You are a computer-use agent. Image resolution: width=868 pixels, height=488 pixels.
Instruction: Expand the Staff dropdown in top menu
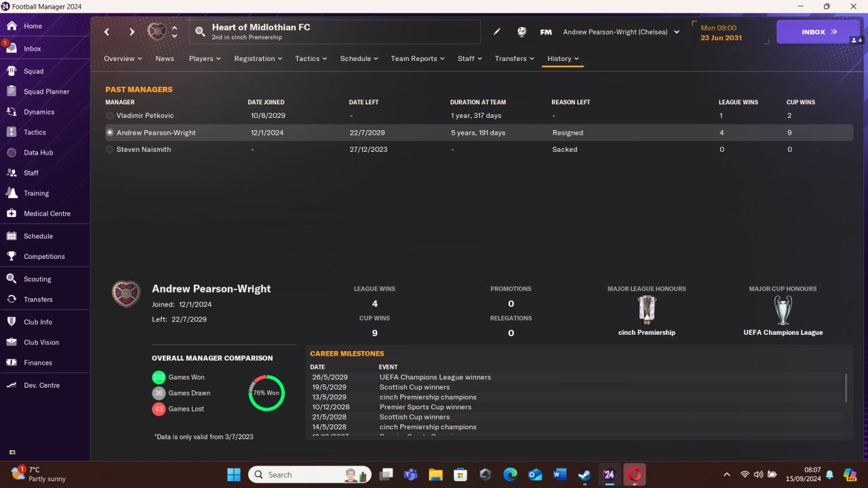470,59
